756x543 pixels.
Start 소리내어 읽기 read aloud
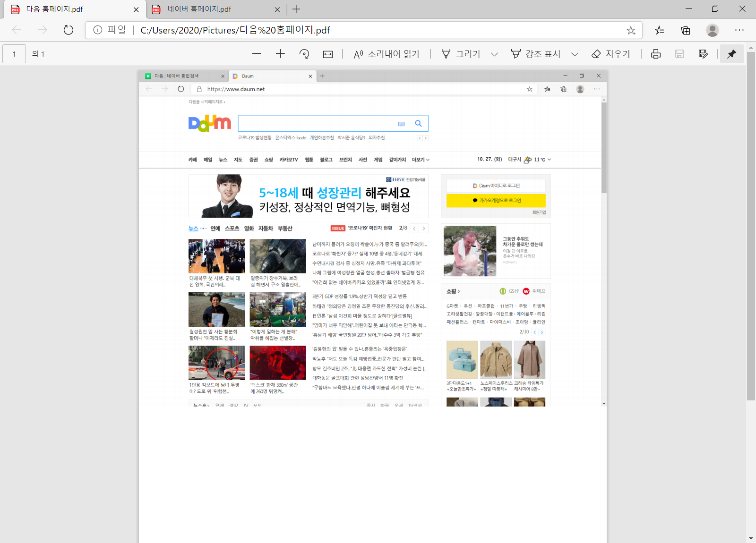pos(387,54)
